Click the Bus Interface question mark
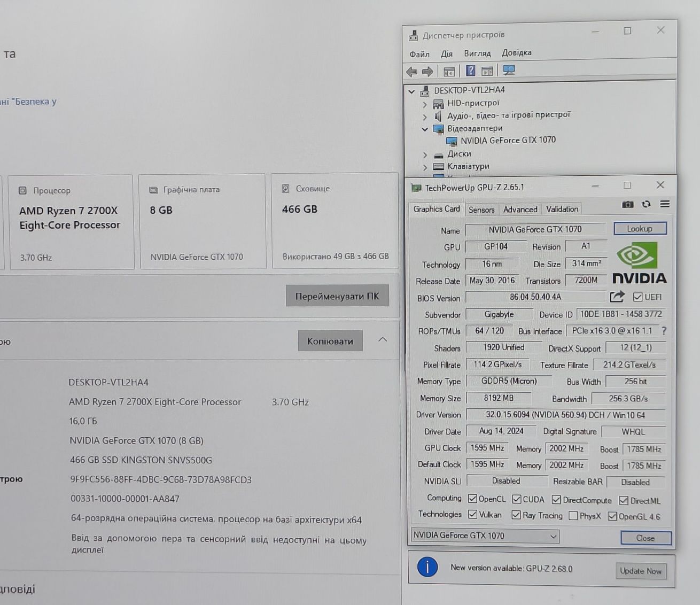 [664, 331]
